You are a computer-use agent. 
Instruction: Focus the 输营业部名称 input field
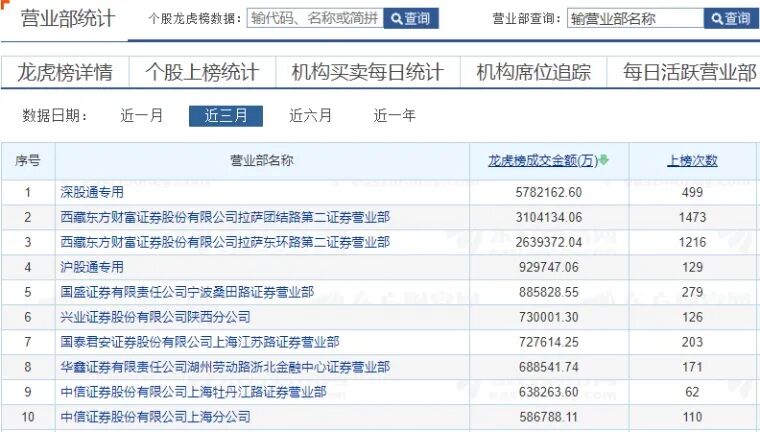tap(635, 18)
